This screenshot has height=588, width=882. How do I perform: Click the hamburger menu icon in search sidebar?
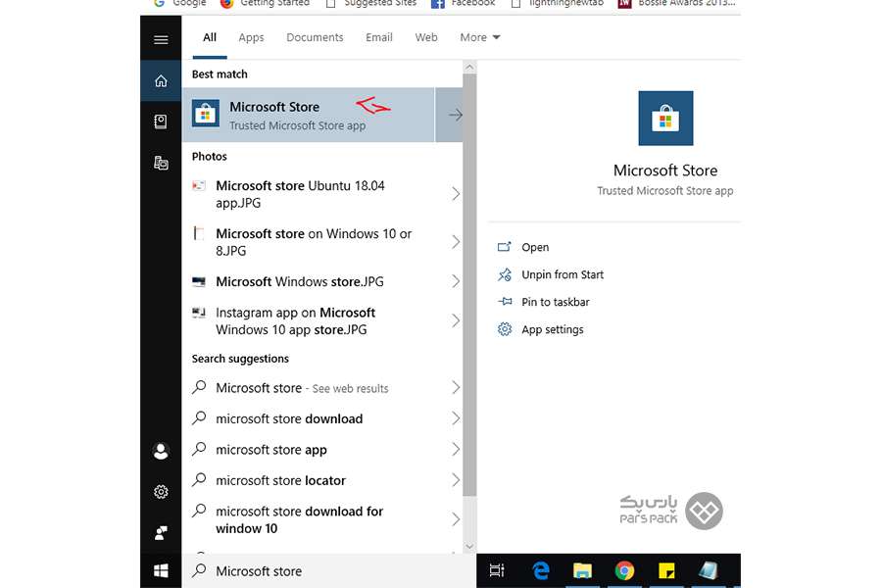pos(161,39)
